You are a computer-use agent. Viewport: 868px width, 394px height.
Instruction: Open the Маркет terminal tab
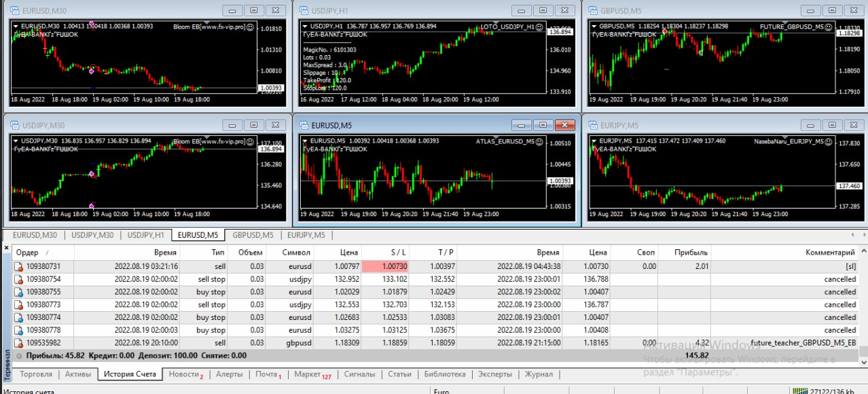pos(312,374)
